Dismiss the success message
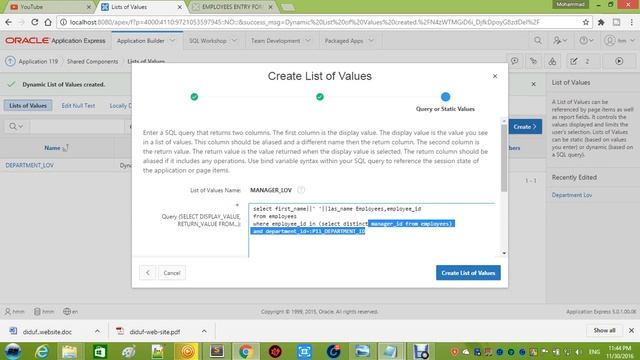Screen dimensions: 640x360 pos(533,84)
